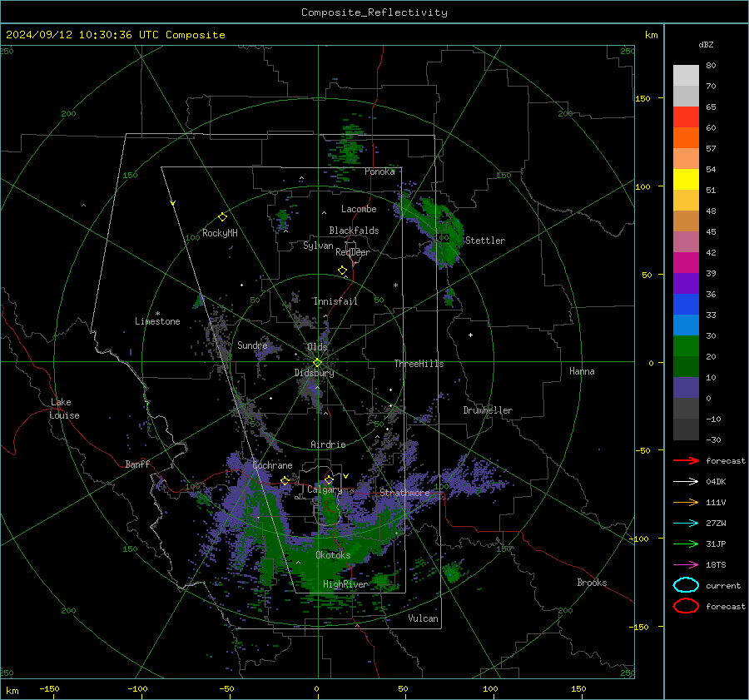Click the Strathmore town label
The width and height of the screenshot is (749, 700).
click(404, 493)
